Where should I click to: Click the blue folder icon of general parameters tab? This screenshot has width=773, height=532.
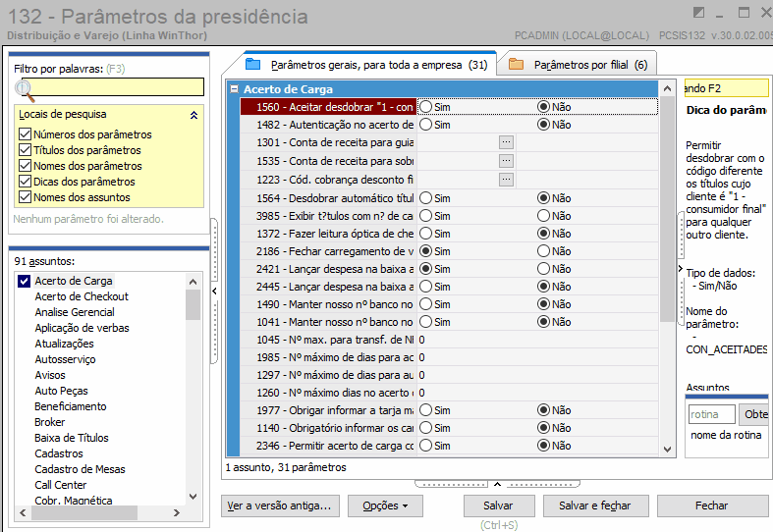click(252, 64)
